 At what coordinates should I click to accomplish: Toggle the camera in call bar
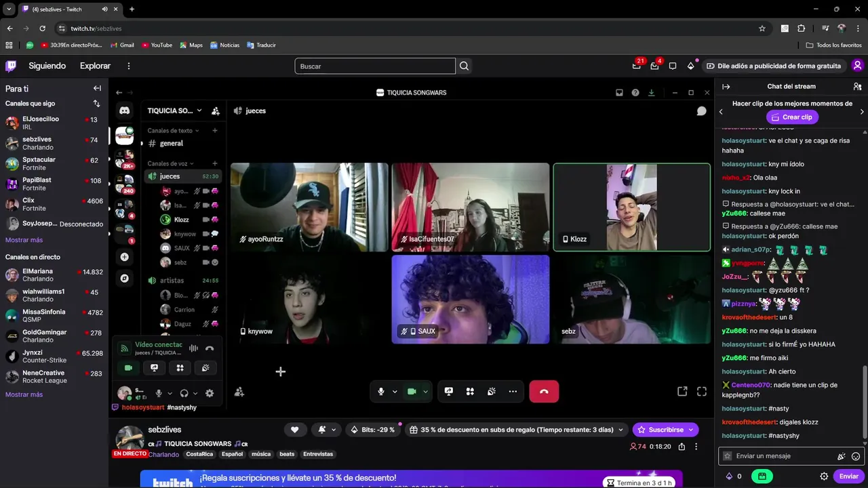(411, 391)
